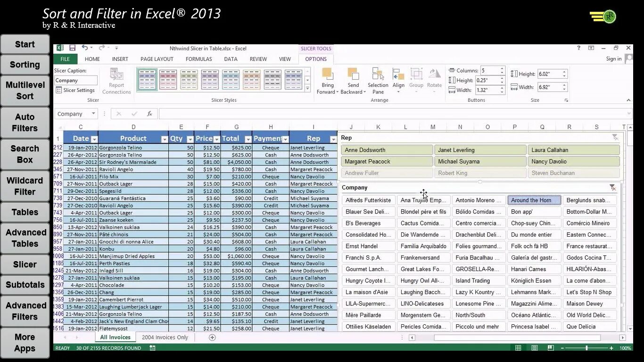Click the Undo arrow icon
644x362 pixels.
(x=84, y=48)
